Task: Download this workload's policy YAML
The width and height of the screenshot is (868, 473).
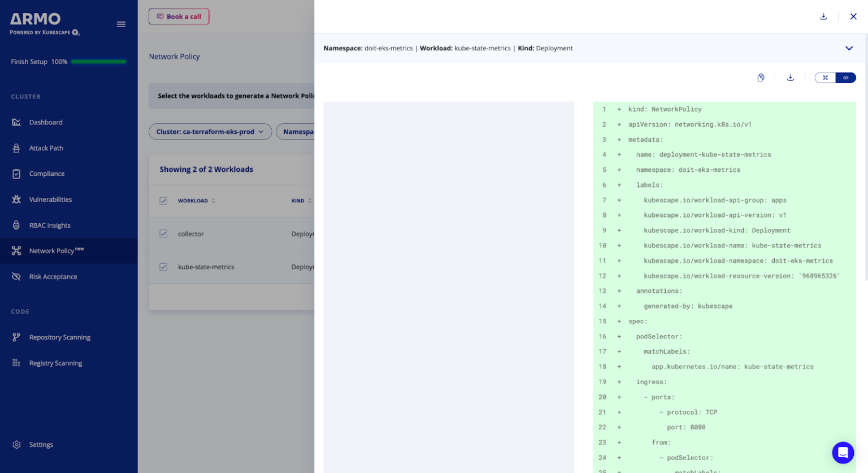Action: [x=791, y=77]
